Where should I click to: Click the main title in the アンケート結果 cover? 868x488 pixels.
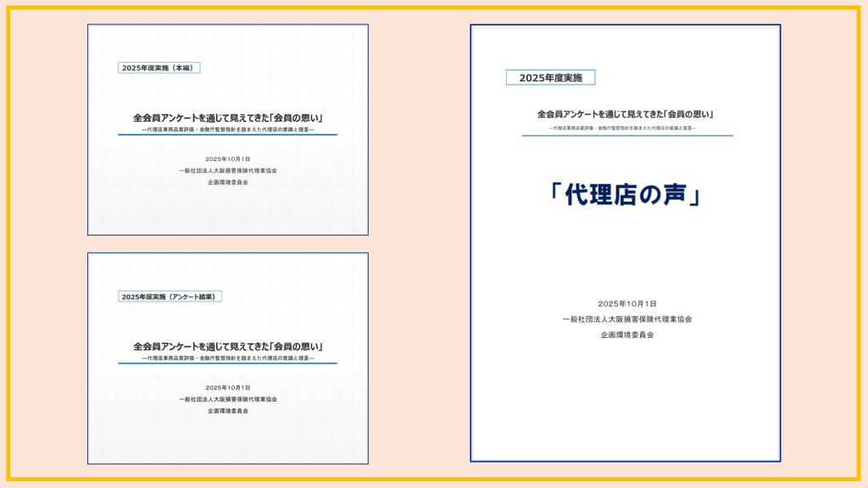tap(228, 347)
